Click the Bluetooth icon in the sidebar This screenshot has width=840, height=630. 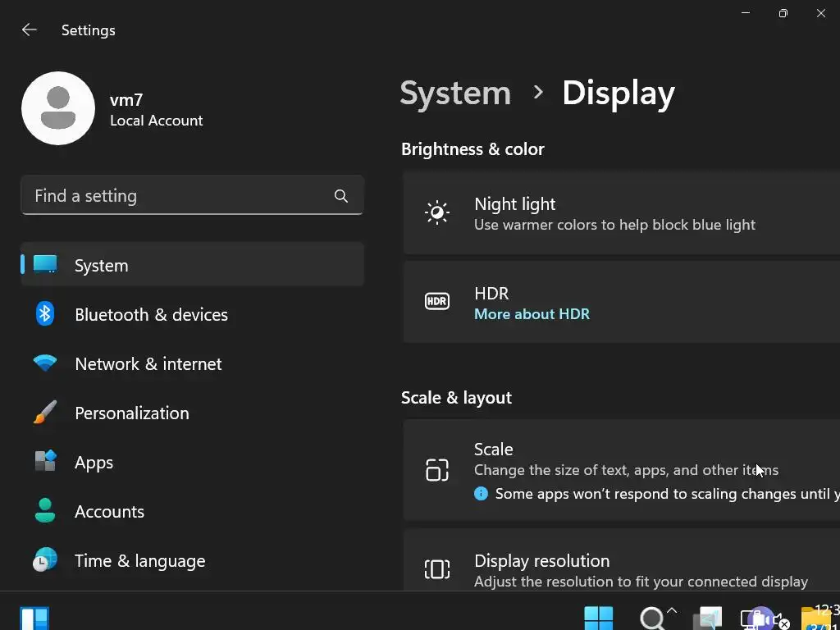pos(45,314)
